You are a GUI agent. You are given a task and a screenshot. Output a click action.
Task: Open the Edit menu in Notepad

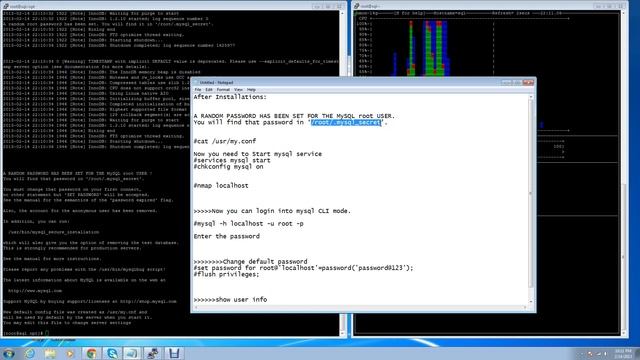209,89
